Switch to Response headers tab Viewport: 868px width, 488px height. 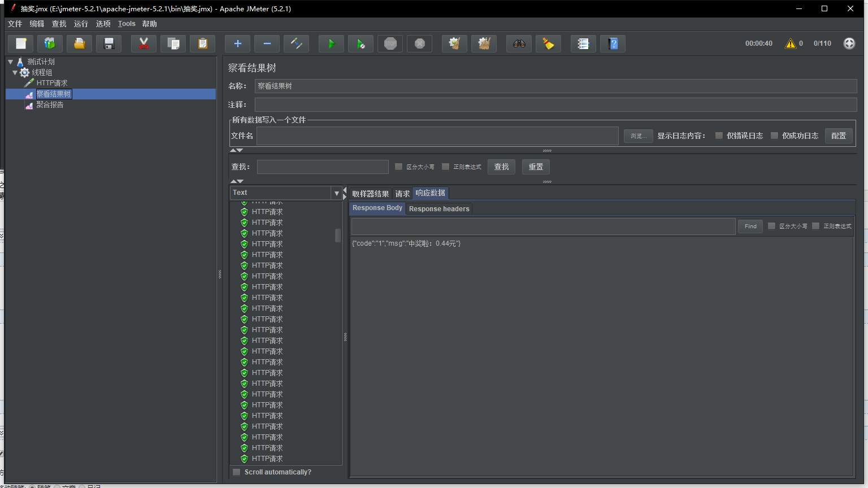[439, 209]
